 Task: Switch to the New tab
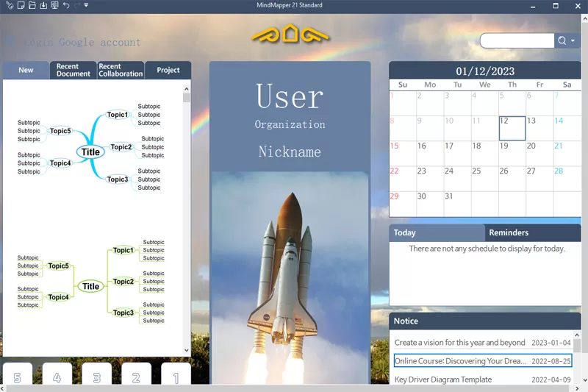26,70
